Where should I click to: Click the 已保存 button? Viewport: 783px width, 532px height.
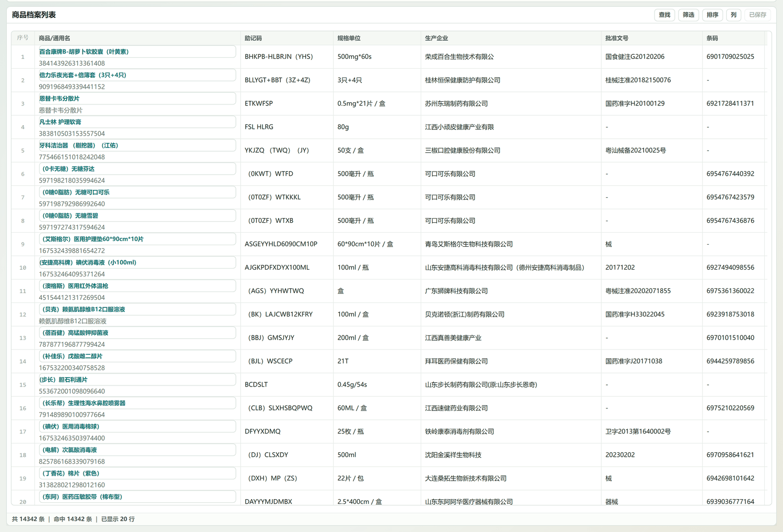[757, 15]
